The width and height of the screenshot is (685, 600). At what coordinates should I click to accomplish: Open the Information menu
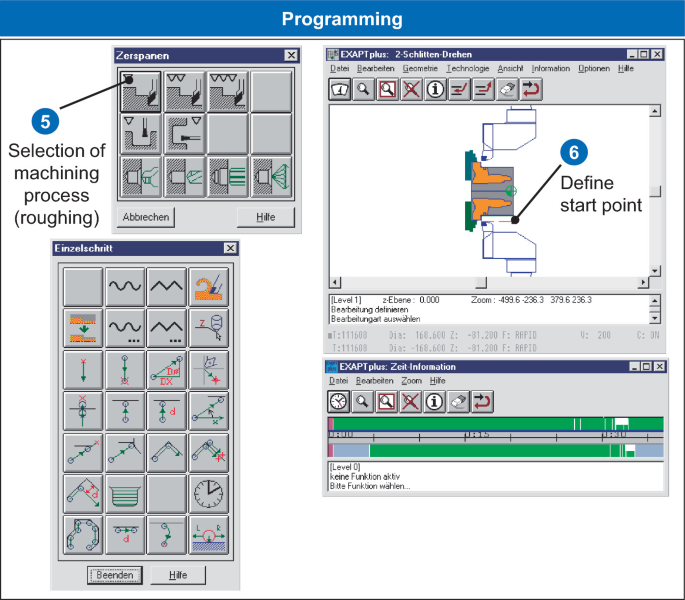[x=550, y=69]
